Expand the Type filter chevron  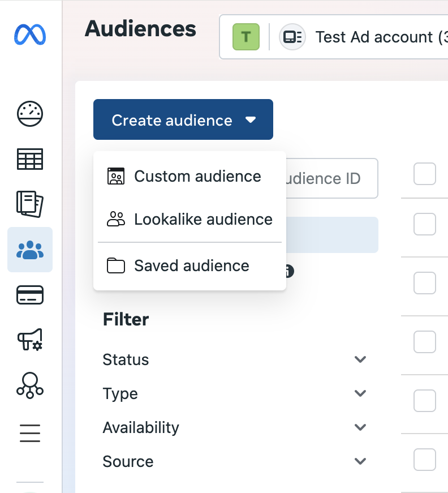[360, 393]
